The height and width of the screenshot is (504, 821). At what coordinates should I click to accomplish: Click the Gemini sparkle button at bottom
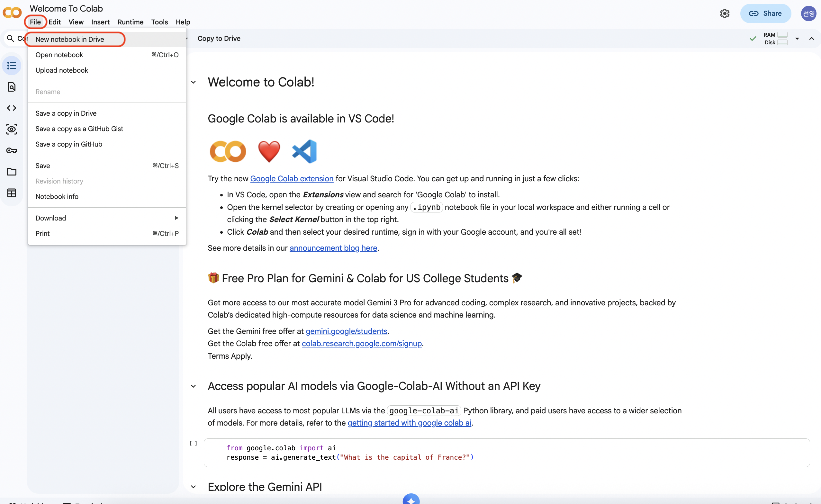click(411, 500)
